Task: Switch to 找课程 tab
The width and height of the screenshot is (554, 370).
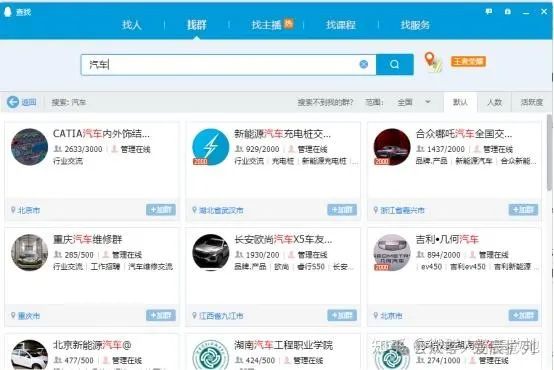Action: point(341,25)
